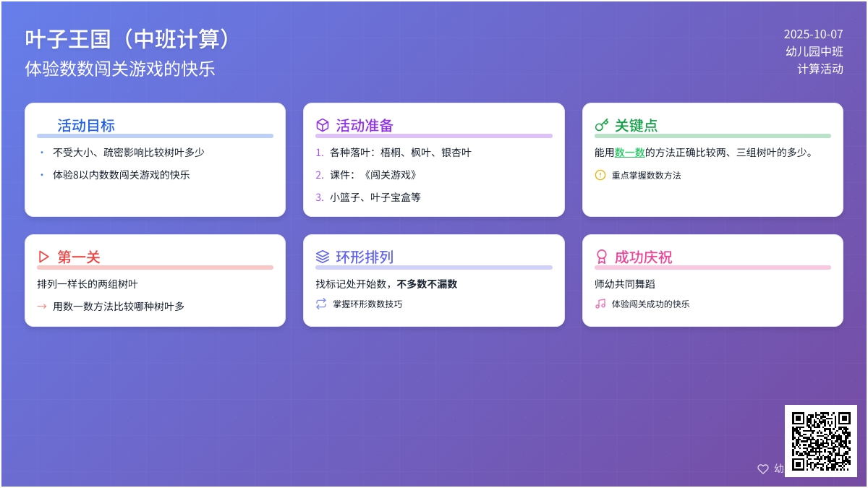Follow the green underlined 数一数 link

[629, 153]
